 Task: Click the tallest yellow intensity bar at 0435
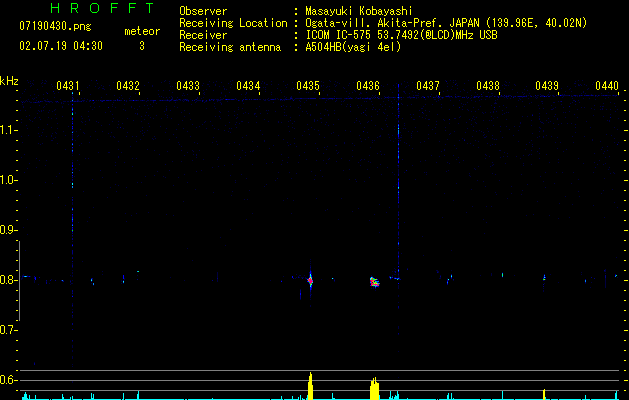(x=310, y=386)
